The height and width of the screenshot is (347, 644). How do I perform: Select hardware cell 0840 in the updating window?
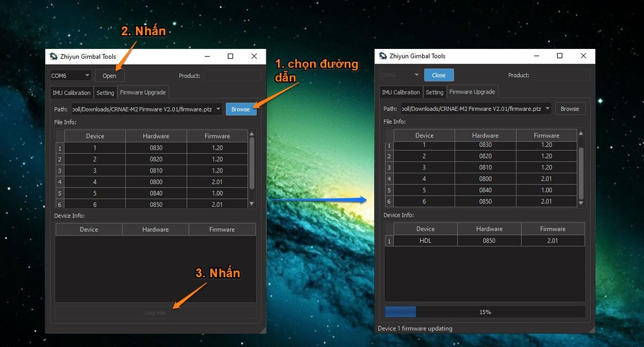coord(485,190)
